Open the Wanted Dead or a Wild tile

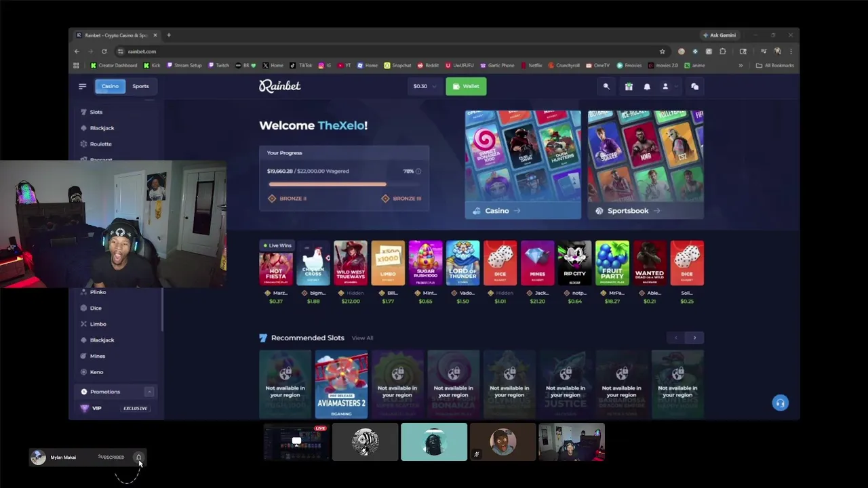click(650, 263)
